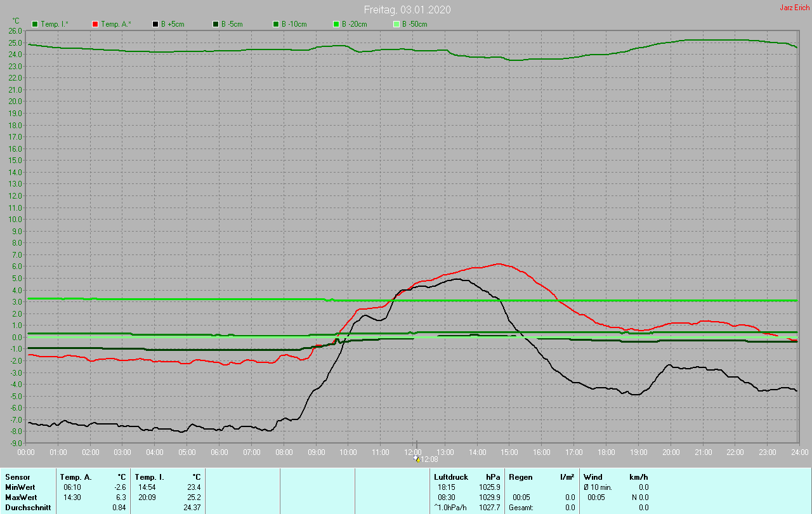Image resolution: width=812 pixels, height=514 pixels.
Task: Click the ^1.0hPa/h pressure trend
Action: [450, 508]
